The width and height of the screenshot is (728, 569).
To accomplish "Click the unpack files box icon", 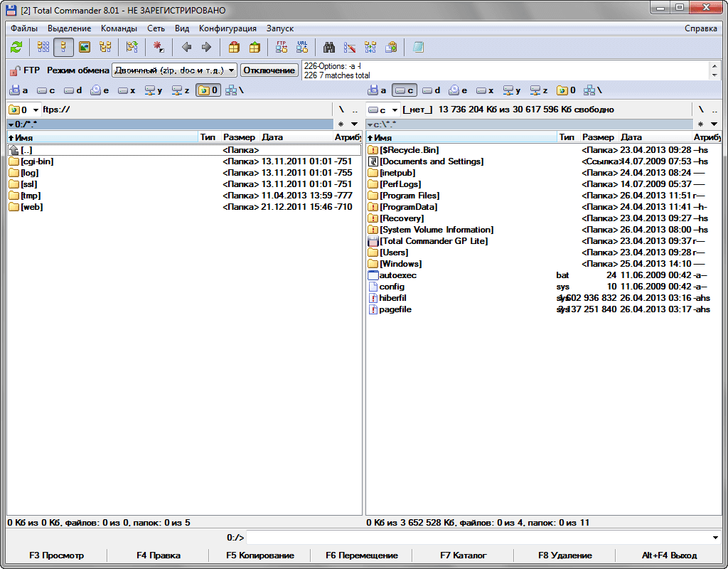I will [255, 47].
